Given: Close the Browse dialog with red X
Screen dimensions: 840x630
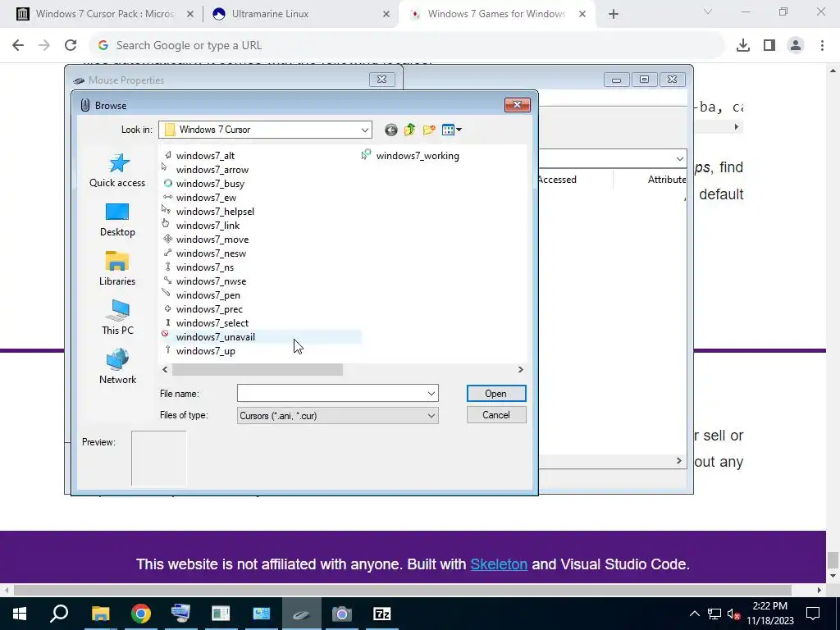Looking at the screenshot, I should 517,105.
